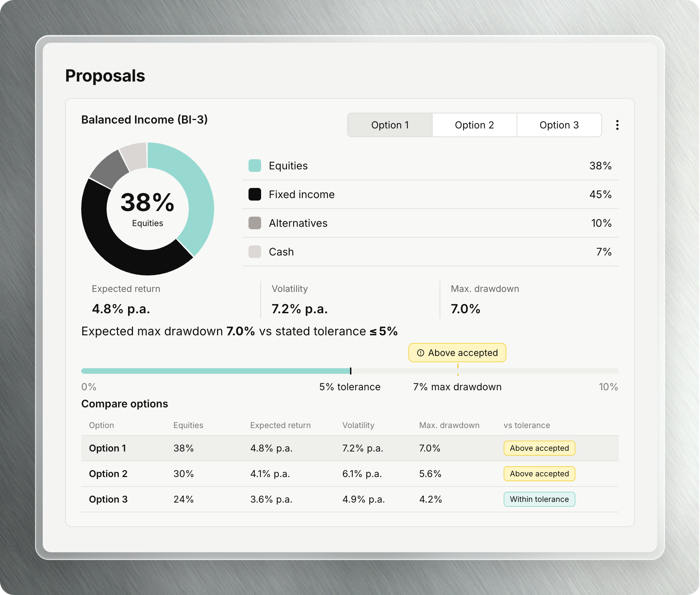This screenshot has height=595, width=700.
Task: Open the three-dot more options menu
Action: click(617, 125)
